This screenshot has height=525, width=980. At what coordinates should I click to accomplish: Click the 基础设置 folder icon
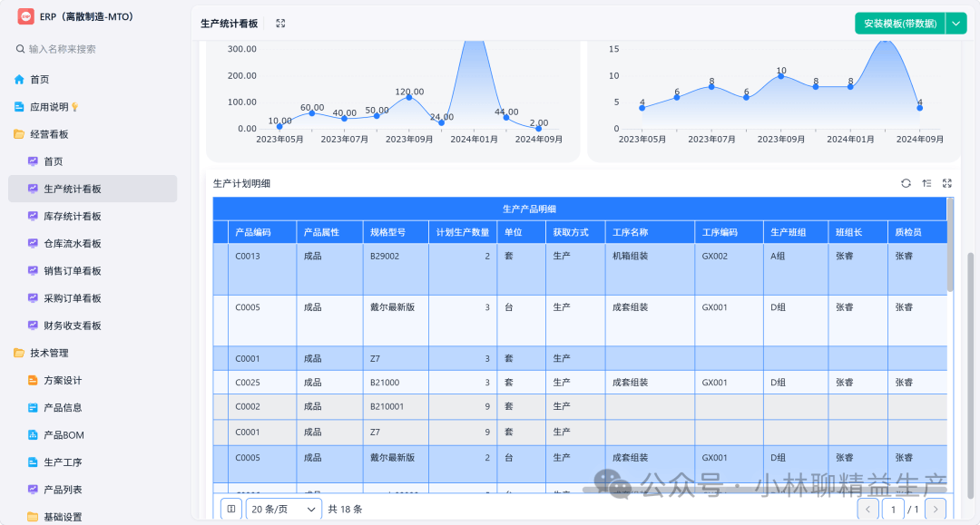click(x=34, y=517)
